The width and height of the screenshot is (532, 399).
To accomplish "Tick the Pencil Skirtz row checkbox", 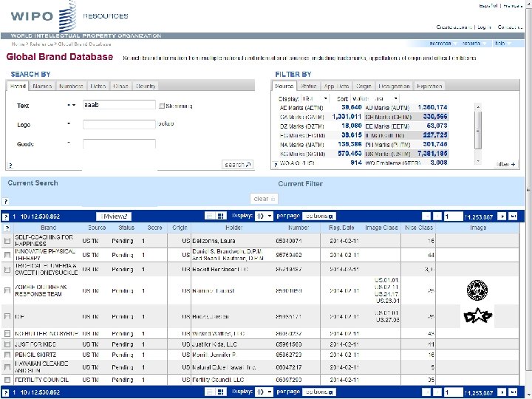I will [7, 355].
